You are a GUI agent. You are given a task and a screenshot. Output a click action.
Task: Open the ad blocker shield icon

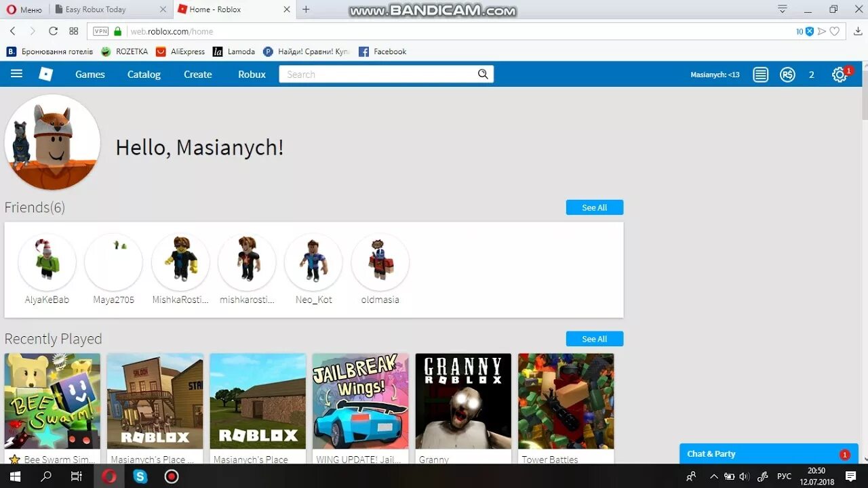click(809, 31)
